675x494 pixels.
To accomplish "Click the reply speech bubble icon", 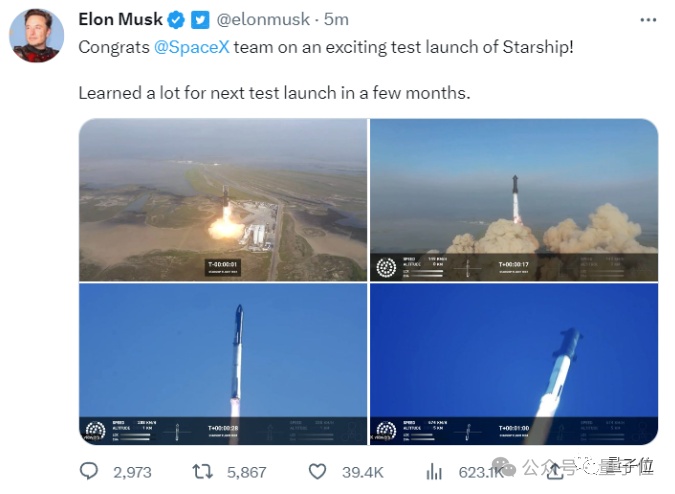I will point(89,471).
